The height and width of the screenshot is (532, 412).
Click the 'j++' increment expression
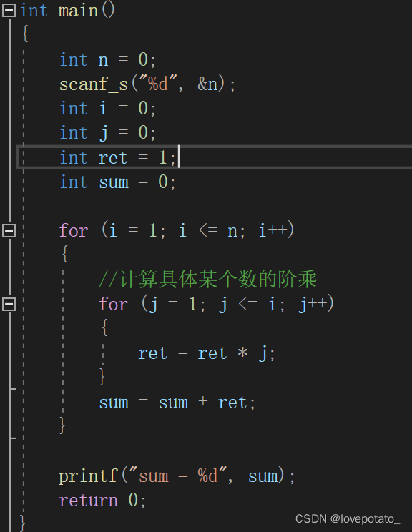[x=313, y=305]
